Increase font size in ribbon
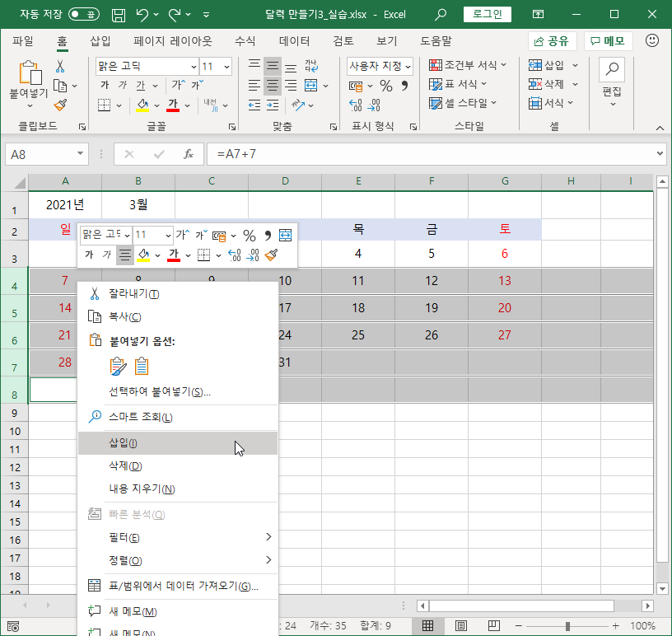This screenshot has width=672, height=636. [178, 85]
